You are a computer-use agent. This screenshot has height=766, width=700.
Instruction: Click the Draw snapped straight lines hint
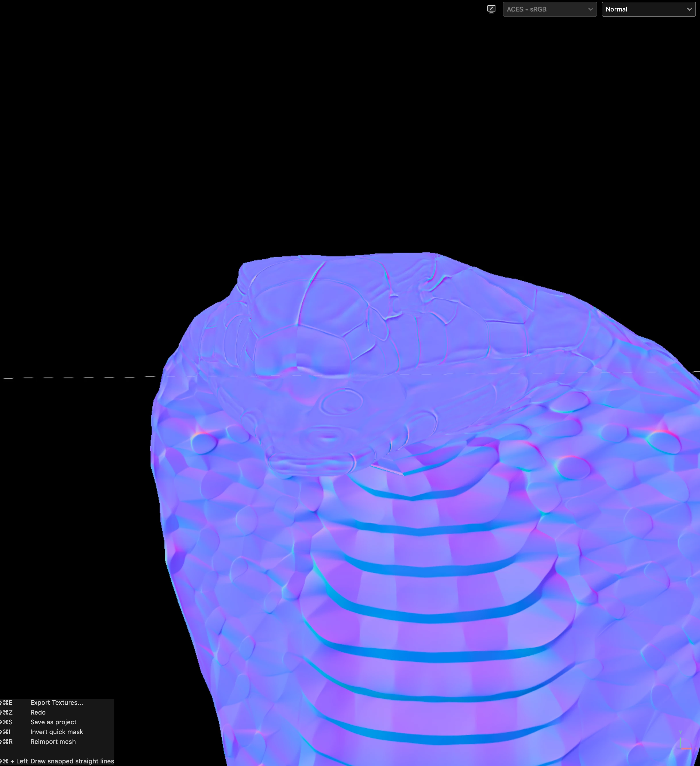pos(72,761)
